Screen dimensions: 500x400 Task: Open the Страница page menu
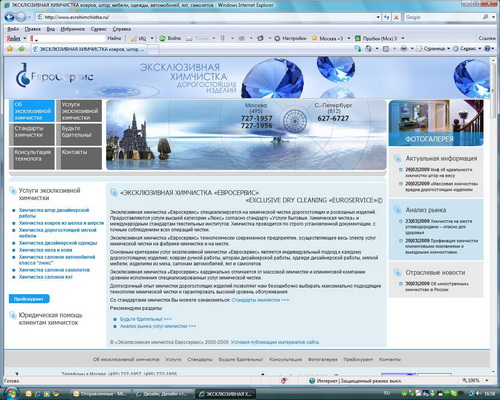click(x=433, y=49)
